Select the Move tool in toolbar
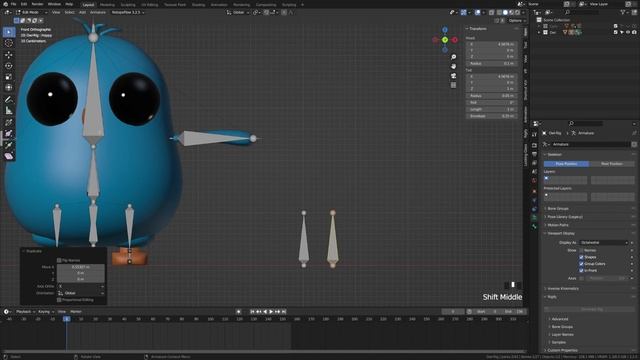 9,55
